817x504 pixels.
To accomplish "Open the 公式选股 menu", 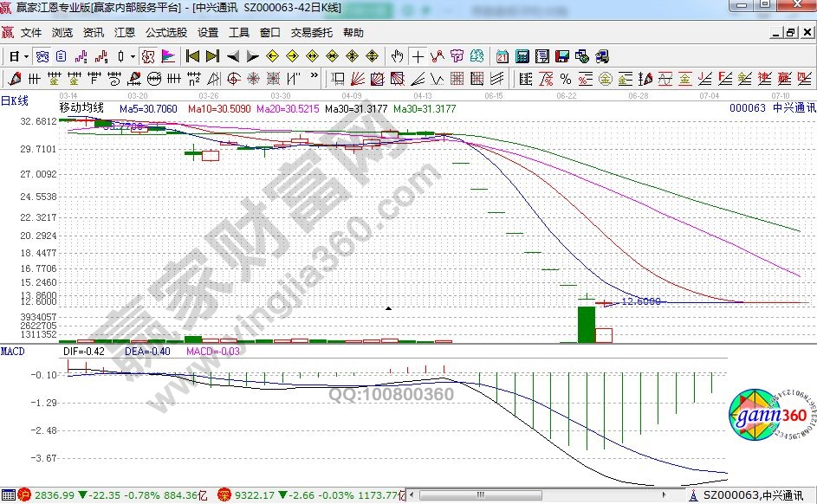I will click(165, 33).
